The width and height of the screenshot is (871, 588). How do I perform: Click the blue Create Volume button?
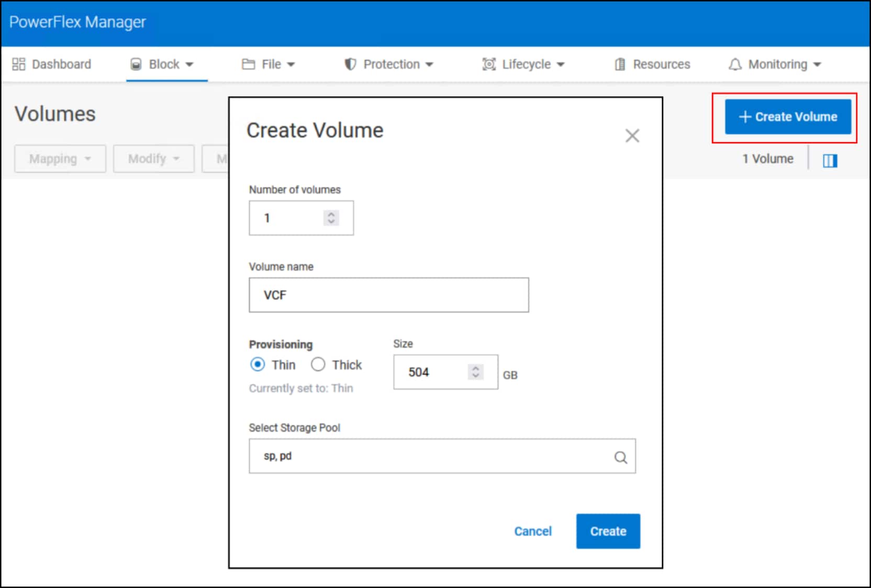tap(788, 117)
